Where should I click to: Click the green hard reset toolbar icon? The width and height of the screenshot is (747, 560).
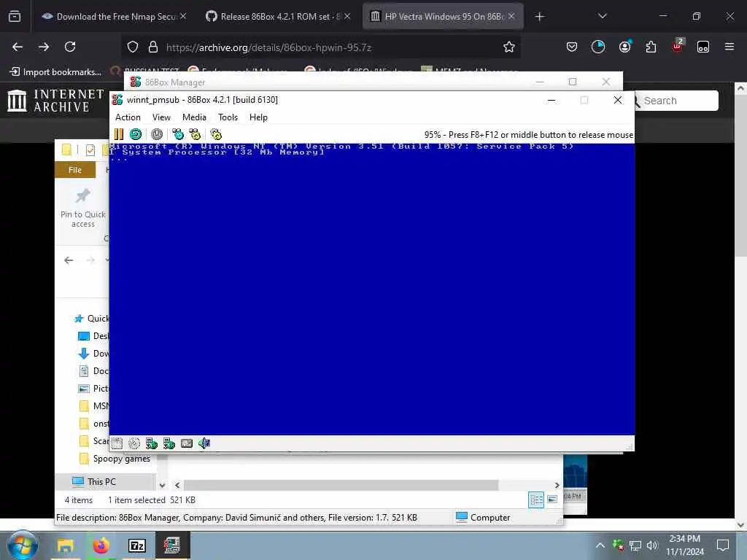pos(136,134)
